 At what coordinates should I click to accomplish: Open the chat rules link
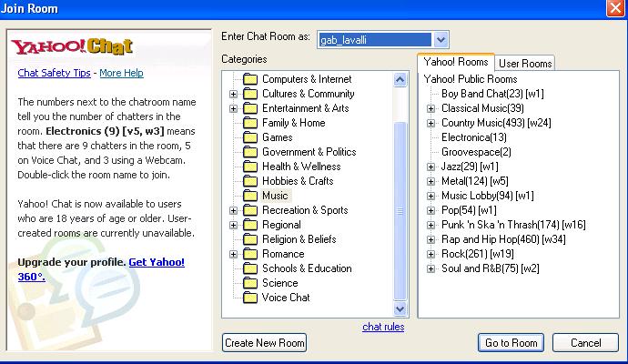tap(383, 327)
